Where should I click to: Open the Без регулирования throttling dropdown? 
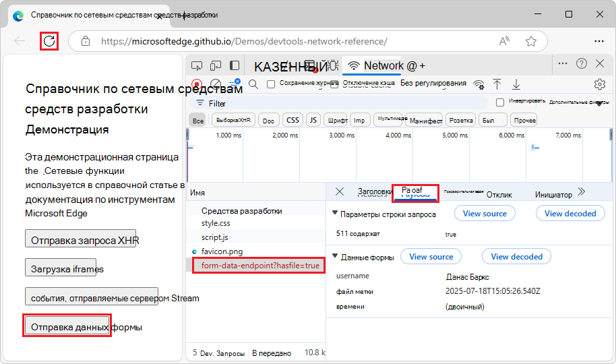433,84
